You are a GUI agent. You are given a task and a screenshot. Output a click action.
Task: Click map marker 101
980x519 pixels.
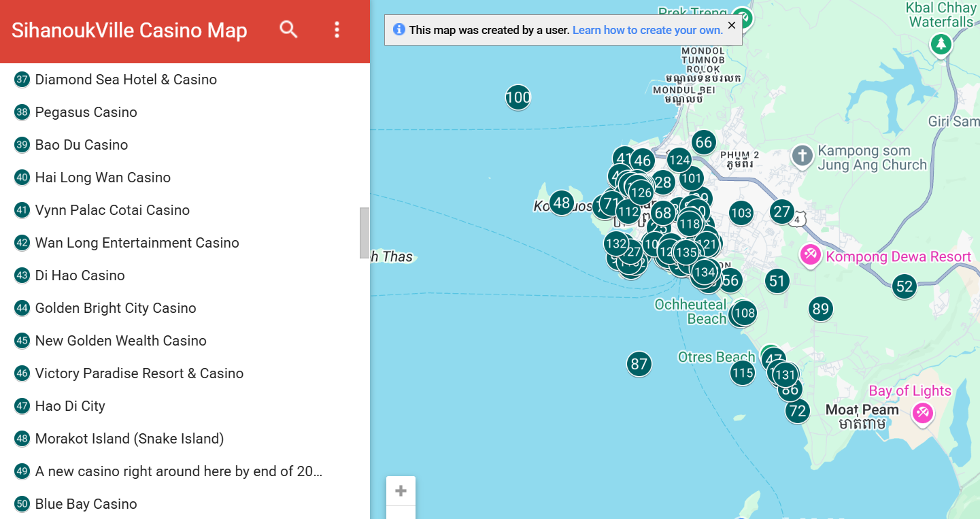(692, 179)
